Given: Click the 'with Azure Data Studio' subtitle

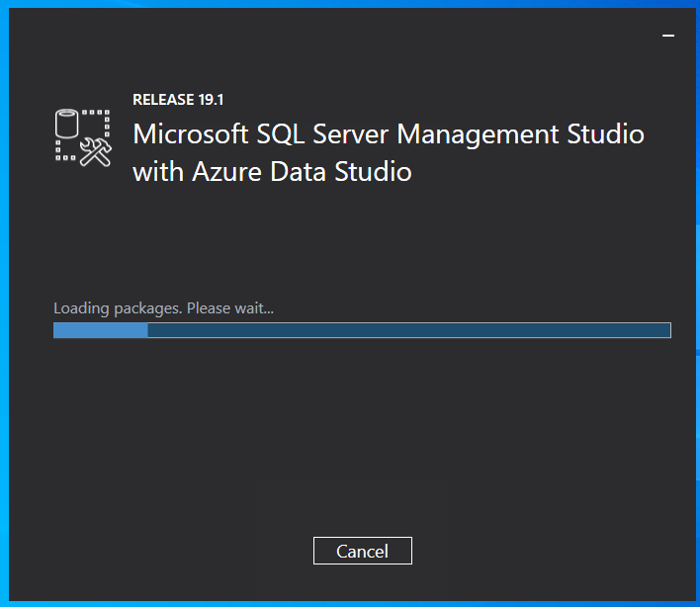Looking at the screenshot, I should click(272, 172).
